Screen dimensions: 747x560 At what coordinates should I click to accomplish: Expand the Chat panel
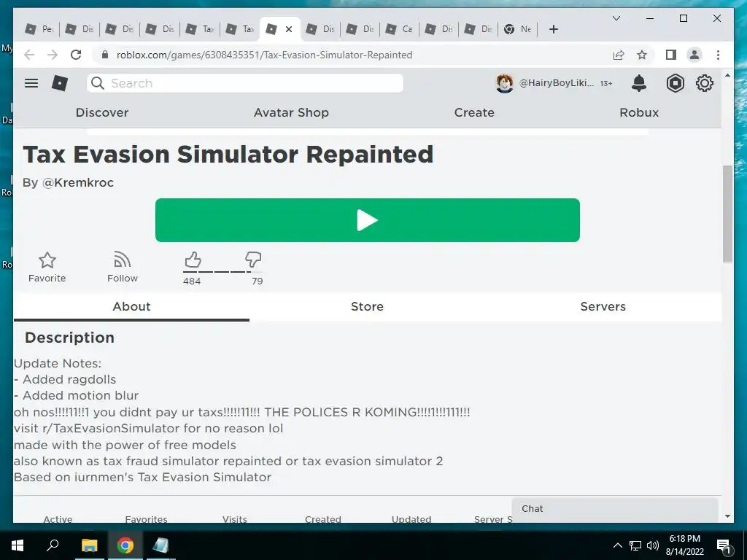tap(614, 509)
